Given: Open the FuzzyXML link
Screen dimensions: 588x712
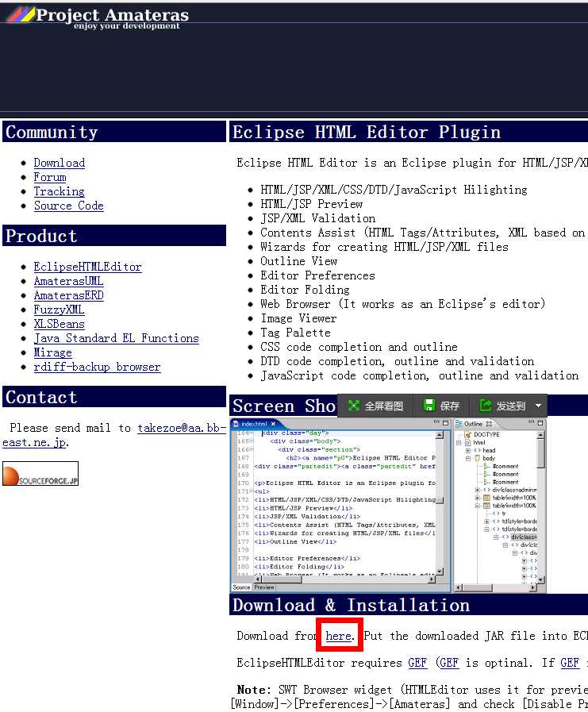Looking at the screenshot, I should (x=59, y=310).
